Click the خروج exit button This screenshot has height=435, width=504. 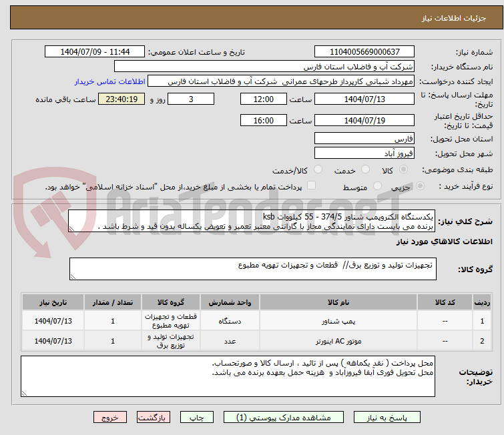[x=110, y=418]
